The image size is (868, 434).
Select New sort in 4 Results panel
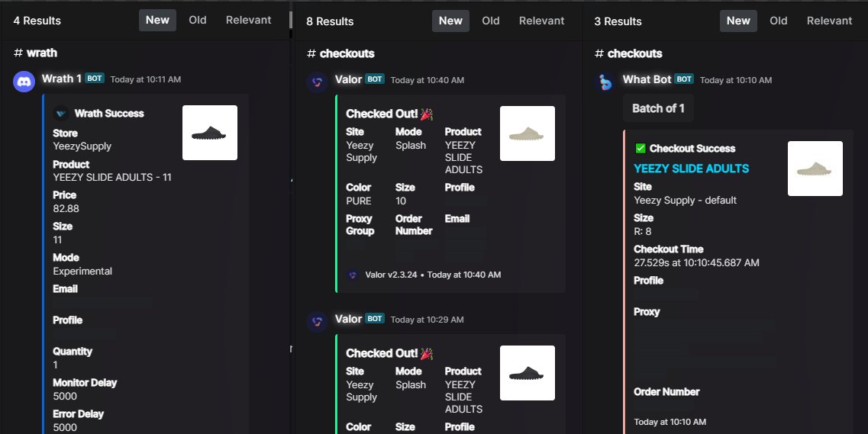point(158,20)
